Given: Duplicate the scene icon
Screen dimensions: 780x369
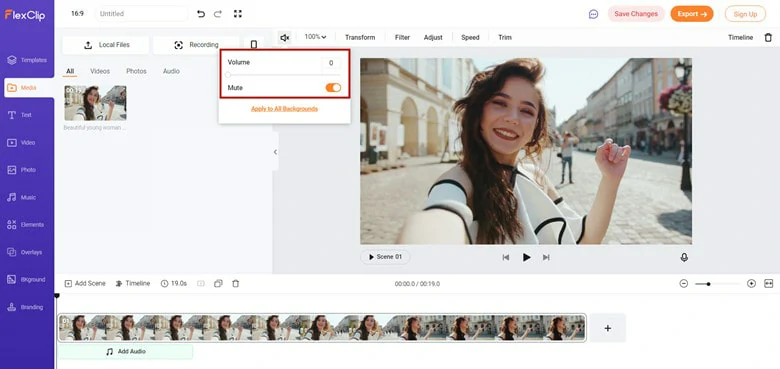Looking at the screenshot, I should [x=218, y=283].
